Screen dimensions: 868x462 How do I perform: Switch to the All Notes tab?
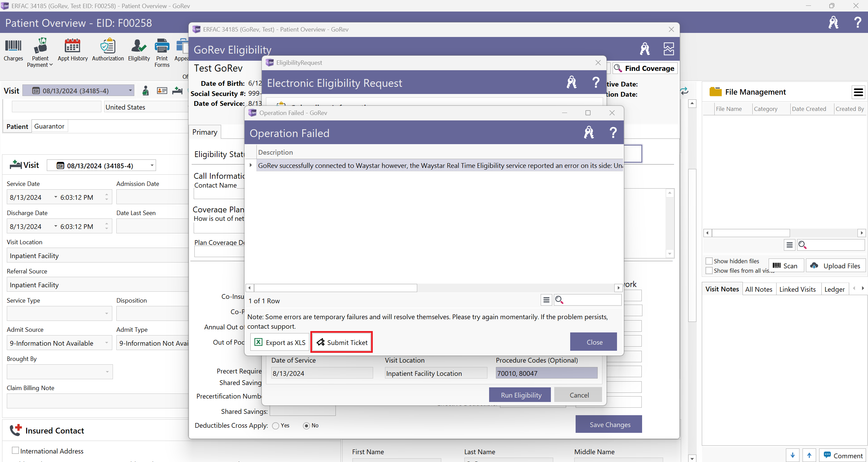tap(758, 289)
